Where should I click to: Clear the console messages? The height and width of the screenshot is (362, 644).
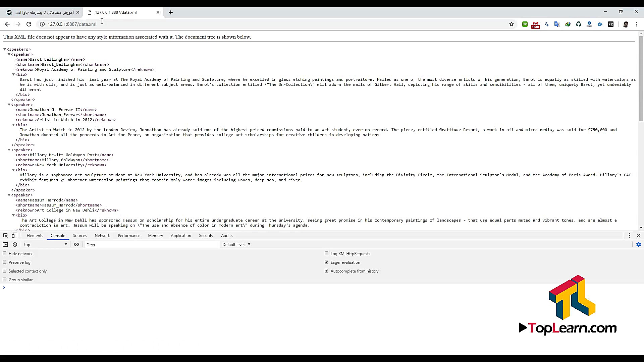tap(15, 244)
